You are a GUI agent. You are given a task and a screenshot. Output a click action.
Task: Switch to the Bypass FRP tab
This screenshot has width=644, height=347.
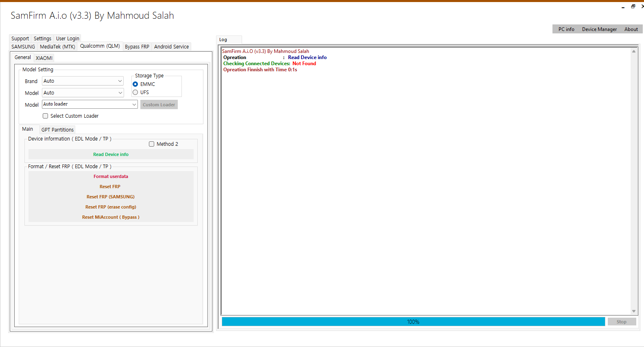pyautogui.click(x=137, y=47)
